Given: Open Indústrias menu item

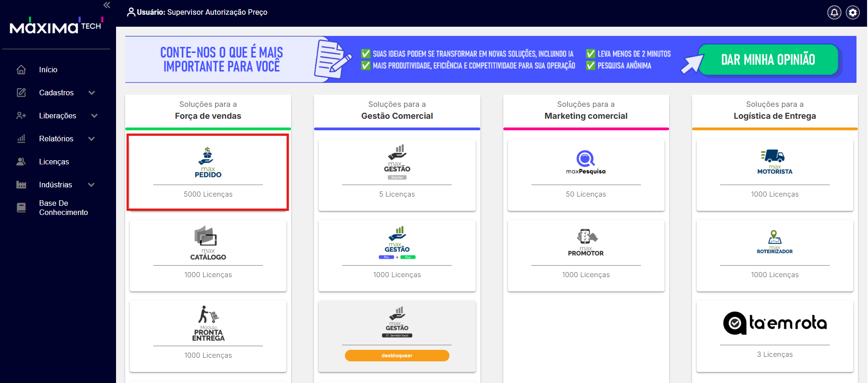Looking at the screenshot, I should tap(56, 185).
